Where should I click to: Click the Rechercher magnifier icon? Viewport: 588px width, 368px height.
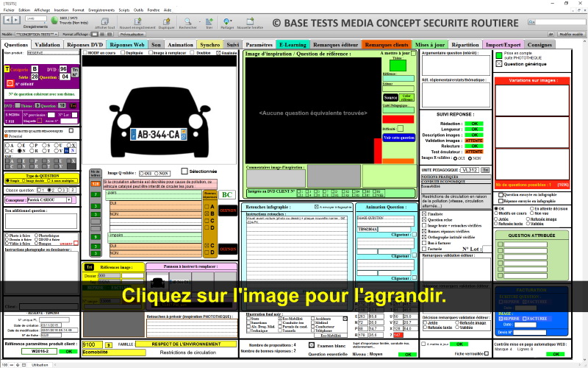[187, 21]
